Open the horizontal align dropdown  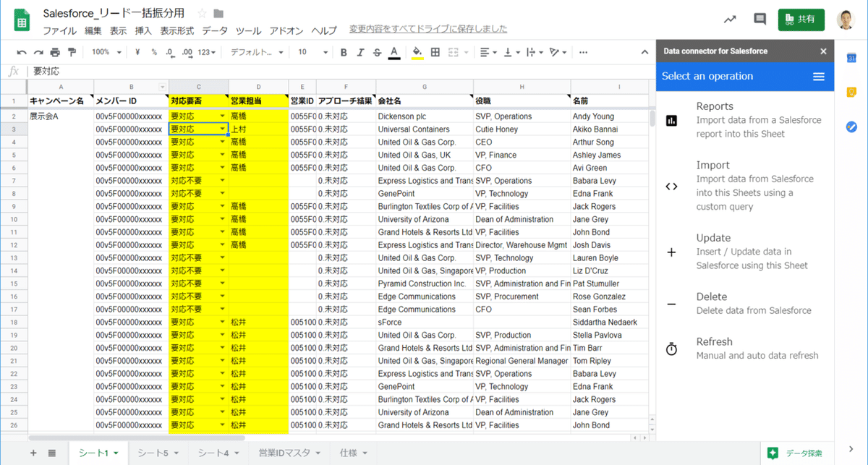[x=488, y=52]
